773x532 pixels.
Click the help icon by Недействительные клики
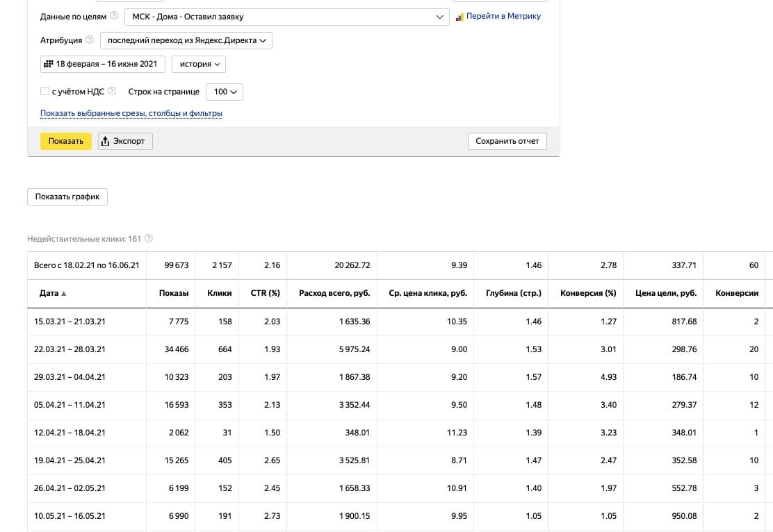click(x=148, y=238)
